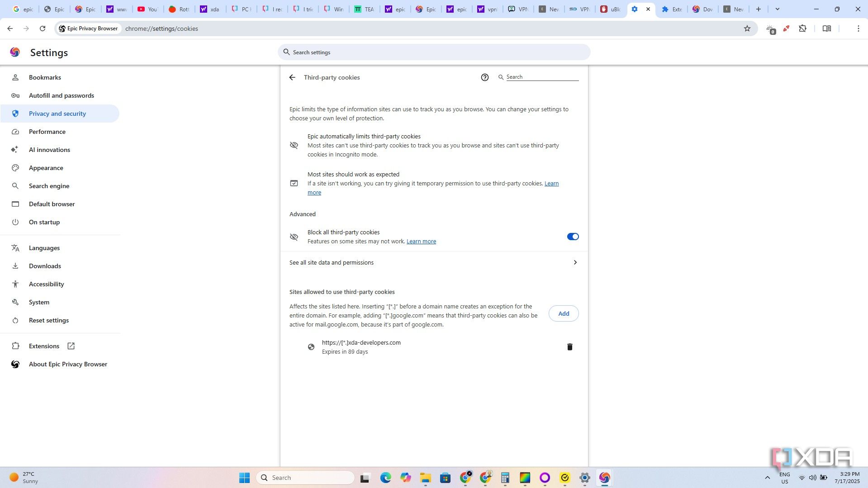Viewport: 868px width, 488px height.
Task: Open Microsoft Edge from taskbar
Action: coord(385,478)
